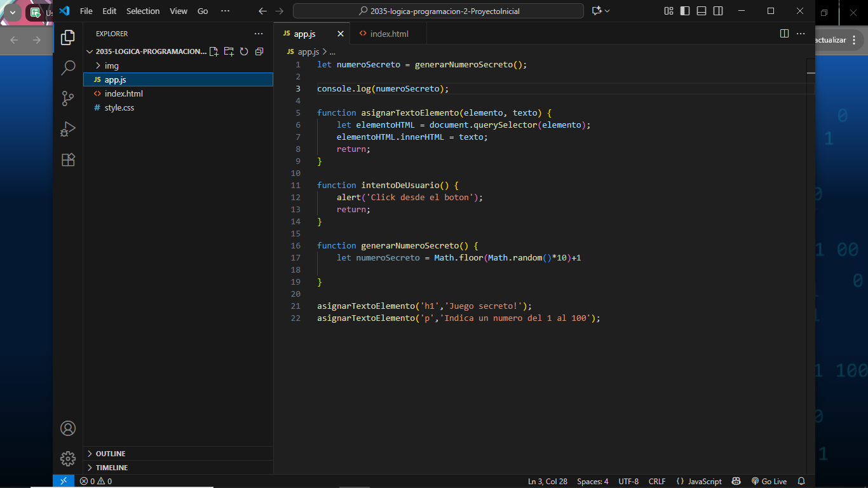Open the remote window indicator in status bar
Image resolution: width=868 pixels, height=488 pixels.
pos(64,481)
